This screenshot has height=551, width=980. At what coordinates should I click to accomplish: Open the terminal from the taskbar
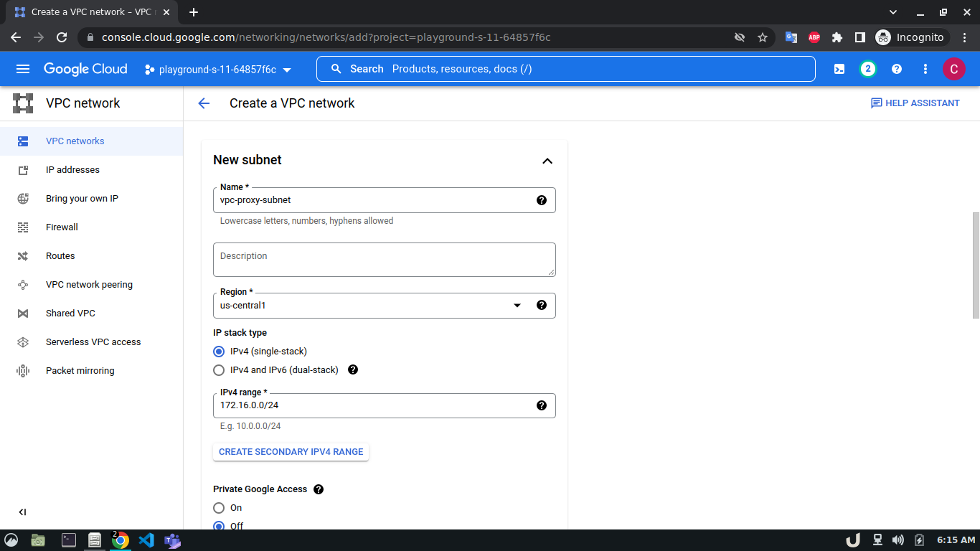pyautogui.click(x=69, y=540)
